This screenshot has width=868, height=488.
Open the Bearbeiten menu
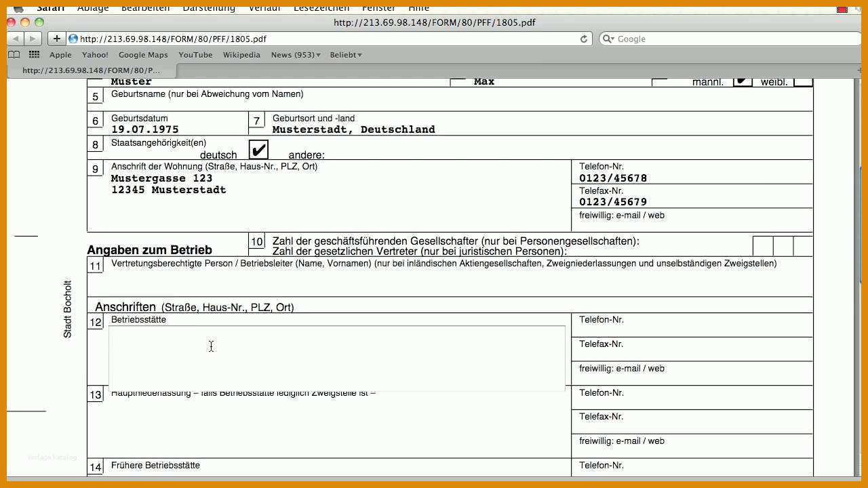(x=146, y=8)
